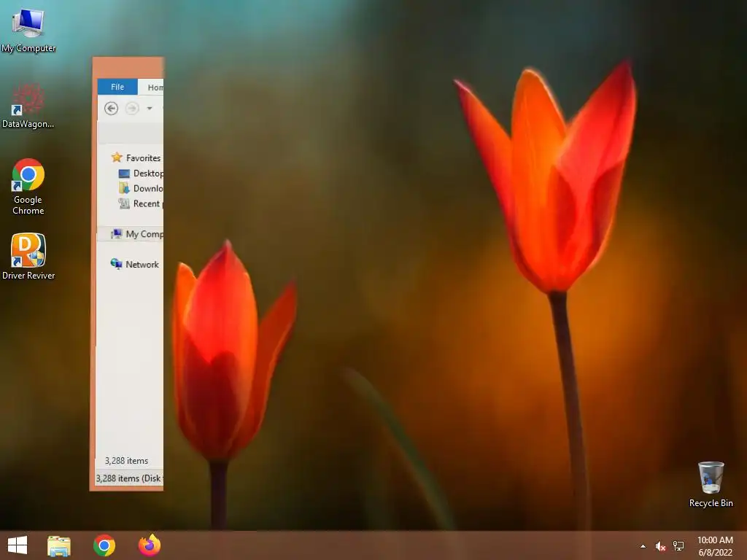Open the DataWagon desktop shortcut
The height and width of the screenshot is (560, 747).
pos(28,106)
